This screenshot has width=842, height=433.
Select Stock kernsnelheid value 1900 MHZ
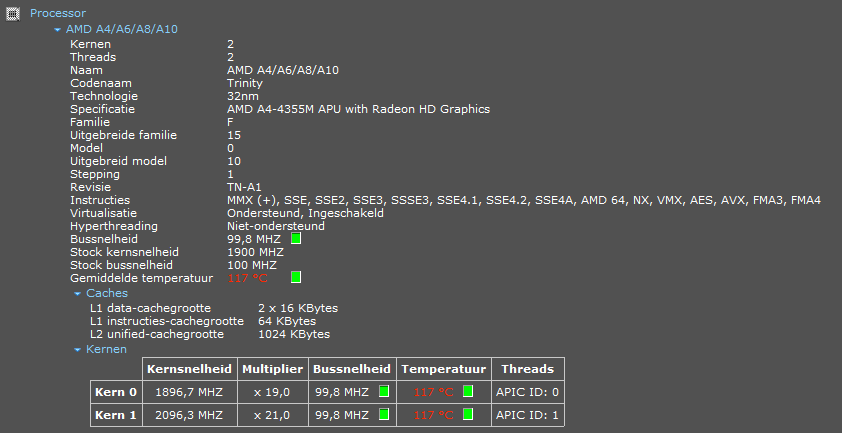[x=256, y=252]
